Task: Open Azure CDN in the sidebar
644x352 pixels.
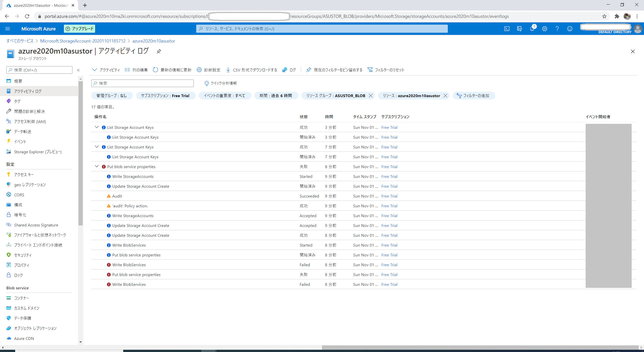Action: click(24, 338)
